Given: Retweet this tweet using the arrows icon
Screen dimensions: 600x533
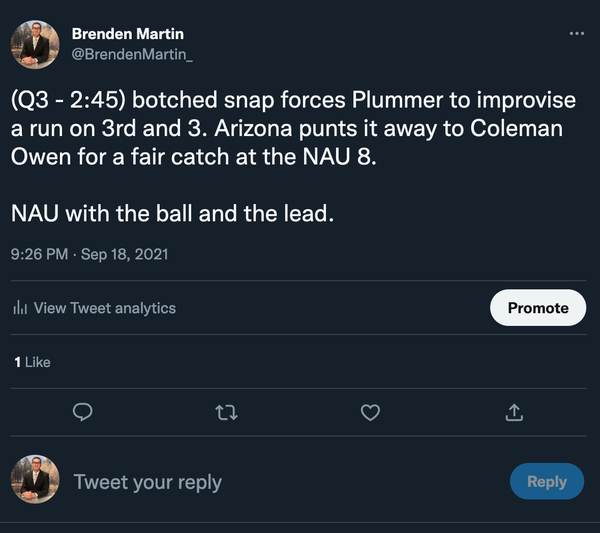Looking at the screenshot, I should pos(227,412).
